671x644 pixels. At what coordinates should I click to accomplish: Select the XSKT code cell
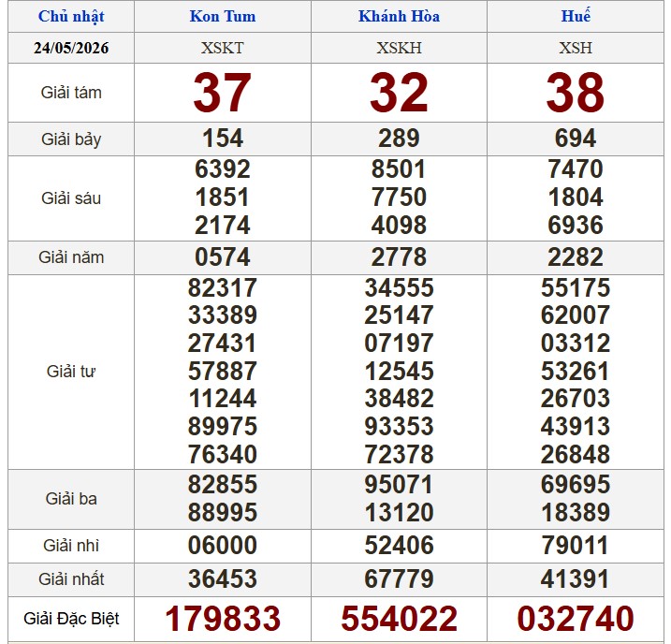[223, 48]
